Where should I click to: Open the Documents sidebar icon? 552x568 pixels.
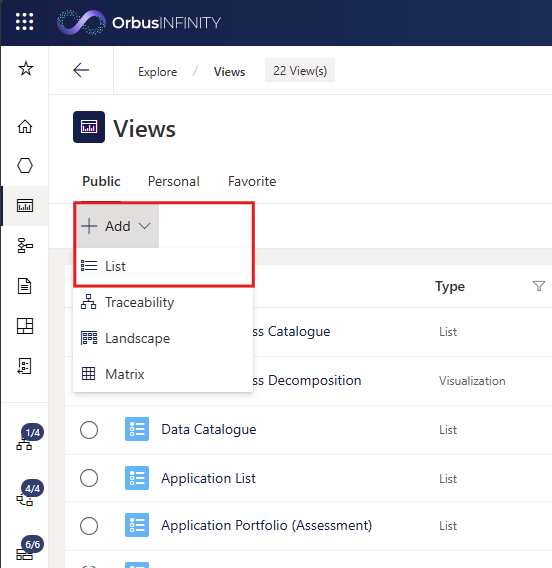(x=25, y=286)
